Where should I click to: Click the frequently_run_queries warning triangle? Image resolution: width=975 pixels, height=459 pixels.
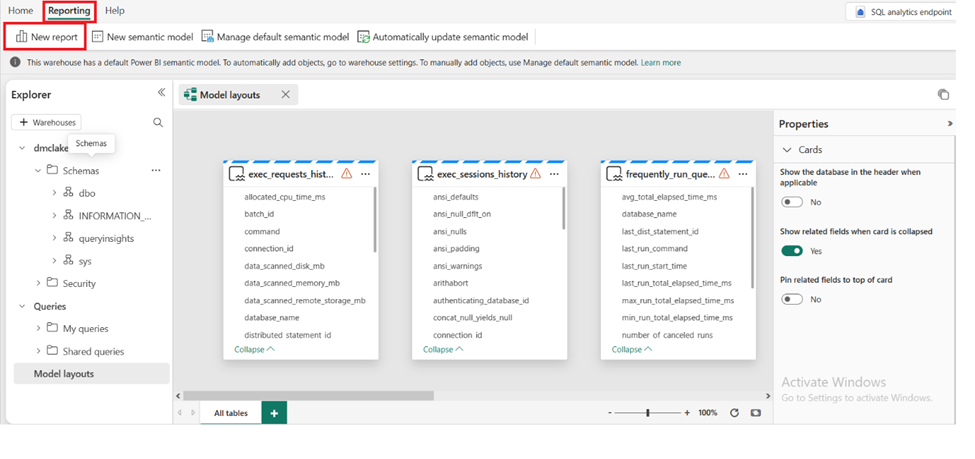click(x=724, y=174)
